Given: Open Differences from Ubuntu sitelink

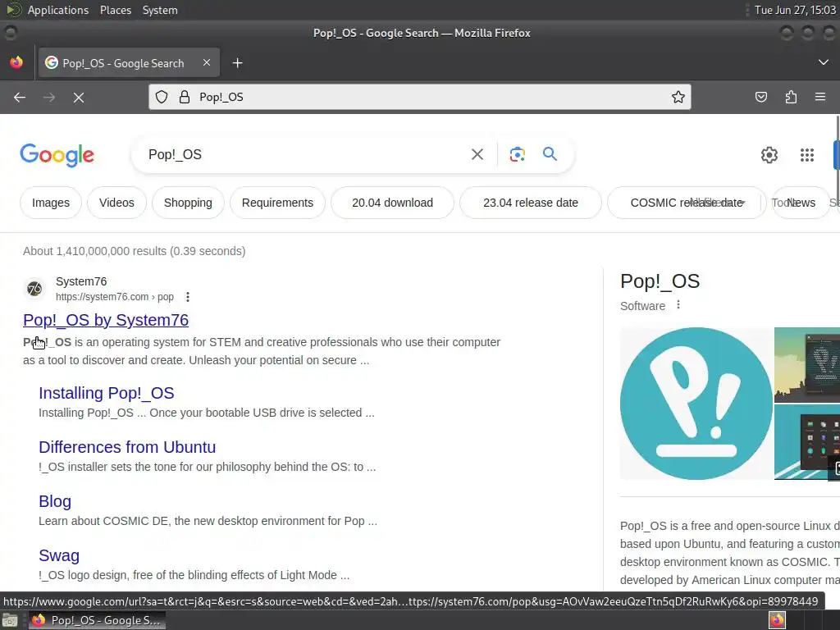Looking at the screenshot, I should click(x=127, y=447).
